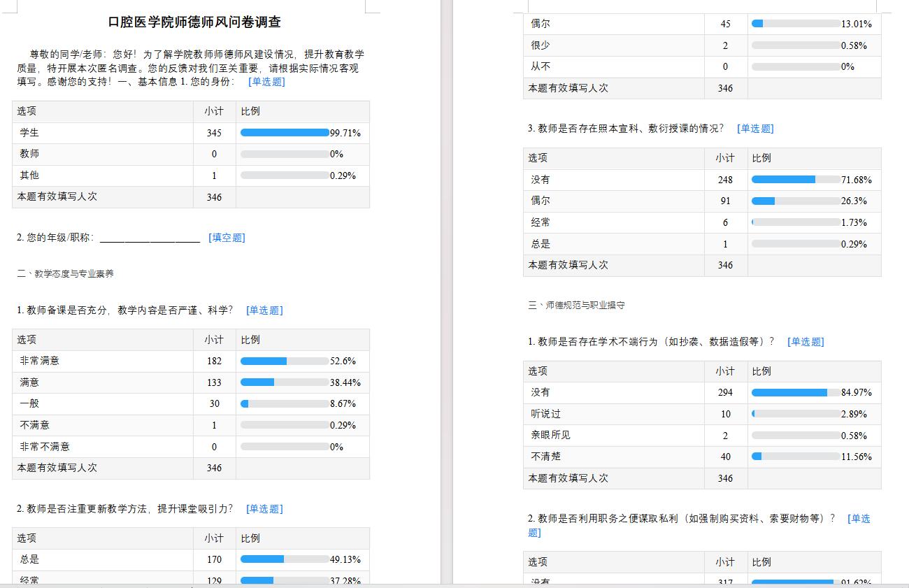Click the 口腔医学院师德师风问卷调查 title
This screenshot has width=909, height=588.
[x=194, y=22]
